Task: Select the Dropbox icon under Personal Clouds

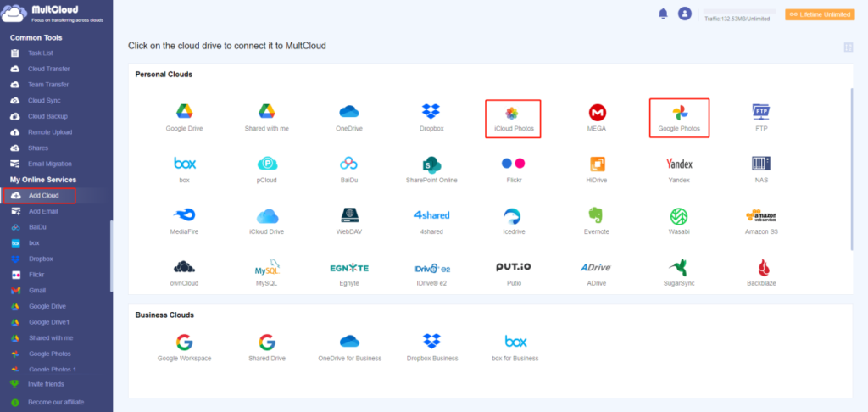Action: click(431, 112)
